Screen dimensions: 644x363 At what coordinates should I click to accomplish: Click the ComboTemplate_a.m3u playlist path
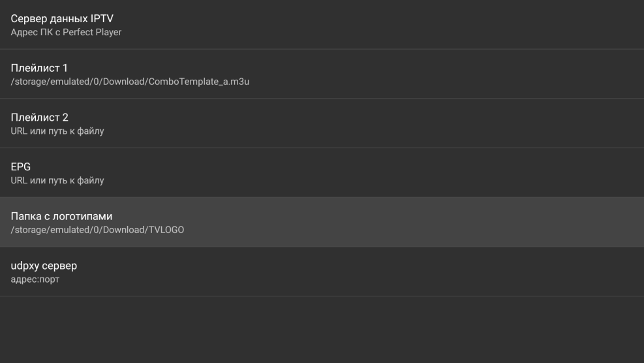click(130, 81)
